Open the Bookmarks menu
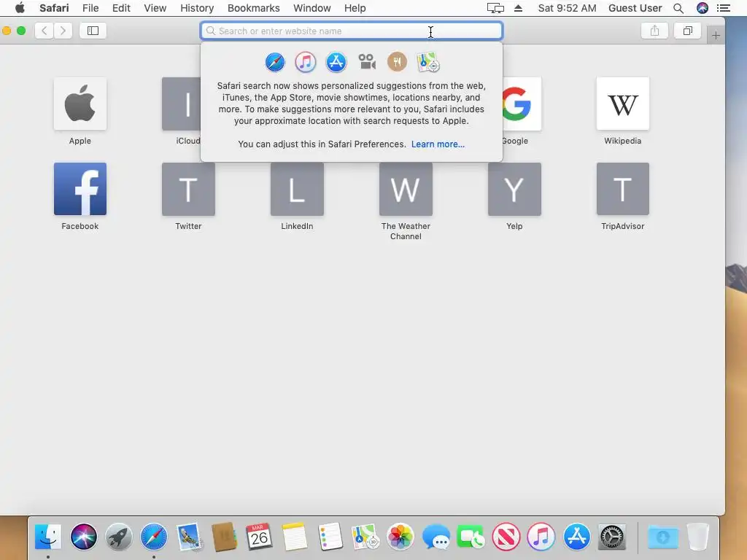This screenshot has height=560, width=747. (253, 8)
